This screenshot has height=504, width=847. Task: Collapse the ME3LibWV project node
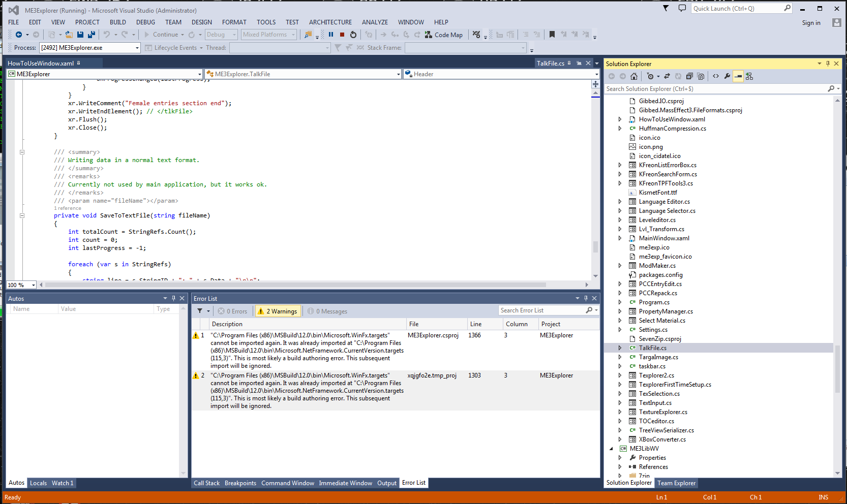611,449
